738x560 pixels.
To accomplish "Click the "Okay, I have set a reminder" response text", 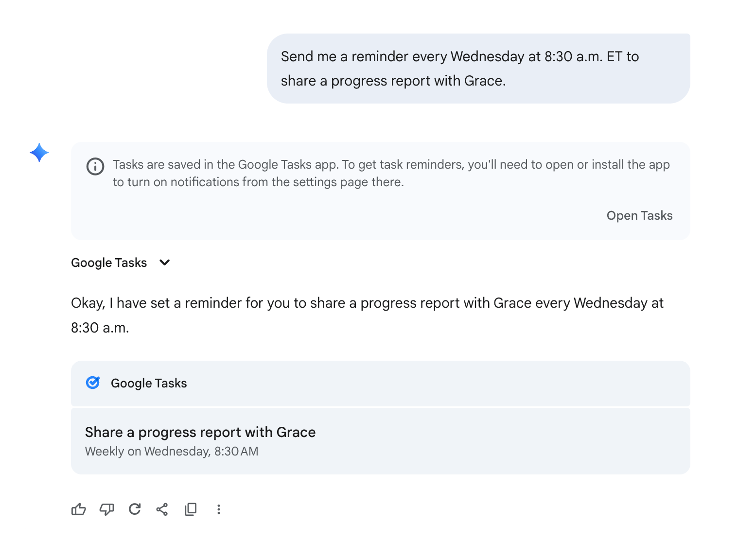I will pos(367,303).
